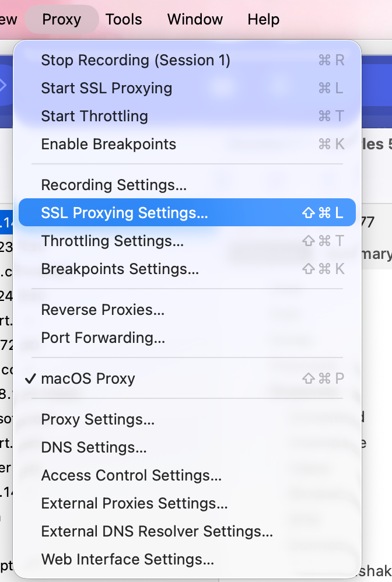Choose Reverse Proxies option
Viewport: 392px width, 582px height.
pos(103,310)
